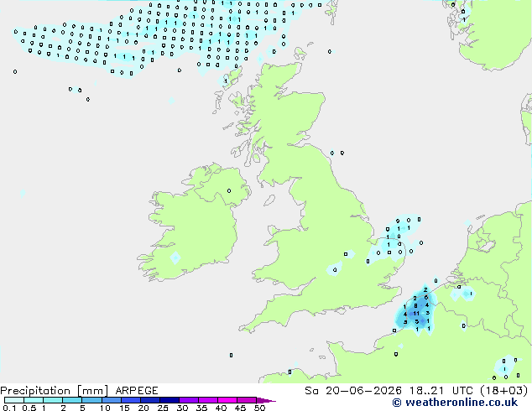532x411 pixels.
Task: Click the 10–15 mm blue legend swatch
Action: click(111, 400)
